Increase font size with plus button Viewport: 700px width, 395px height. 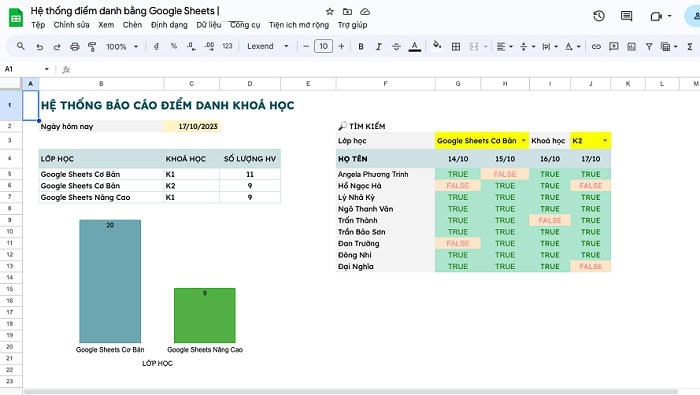[x=341, y=46]
